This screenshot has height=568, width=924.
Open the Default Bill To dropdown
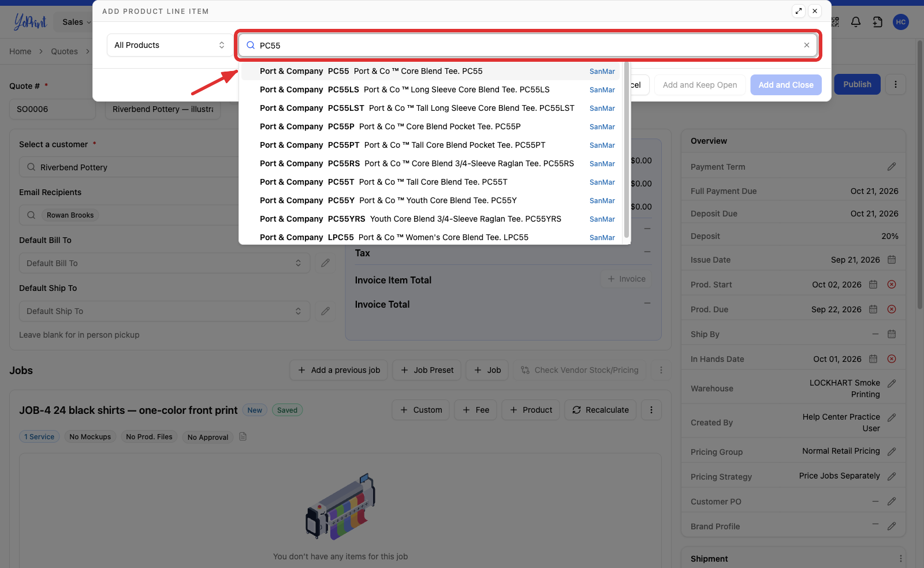click(165, 263)
